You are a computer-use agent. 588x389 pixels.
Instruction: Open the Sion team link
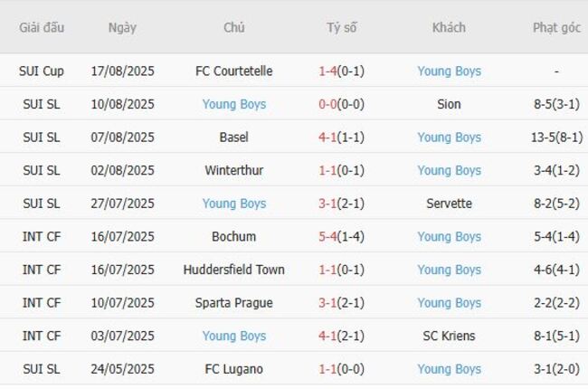click(x=449, y=104)
